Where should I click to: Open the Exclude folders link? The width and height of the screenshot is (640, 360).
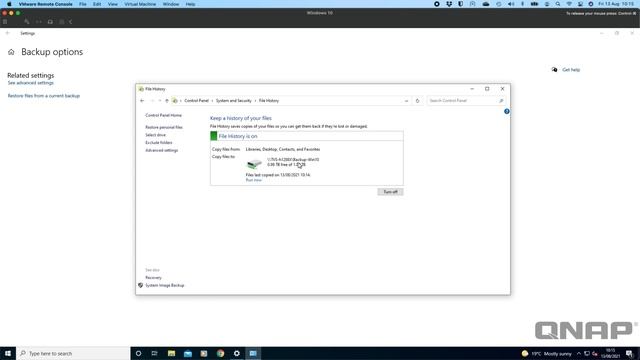(x=158, y=142)
